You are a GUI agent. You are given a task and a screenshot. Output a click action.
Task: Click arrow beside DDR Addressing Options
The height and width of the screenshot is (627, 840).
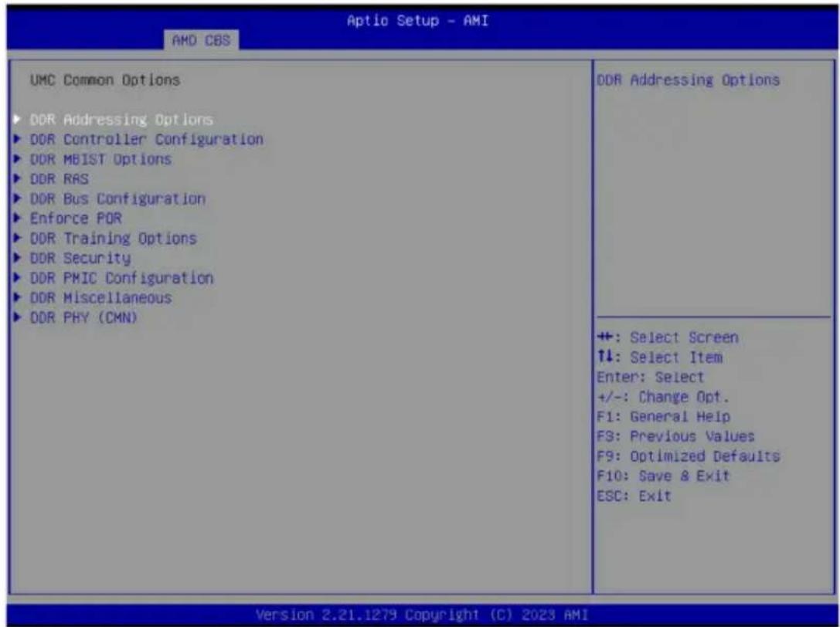click(x=18, y=120)
